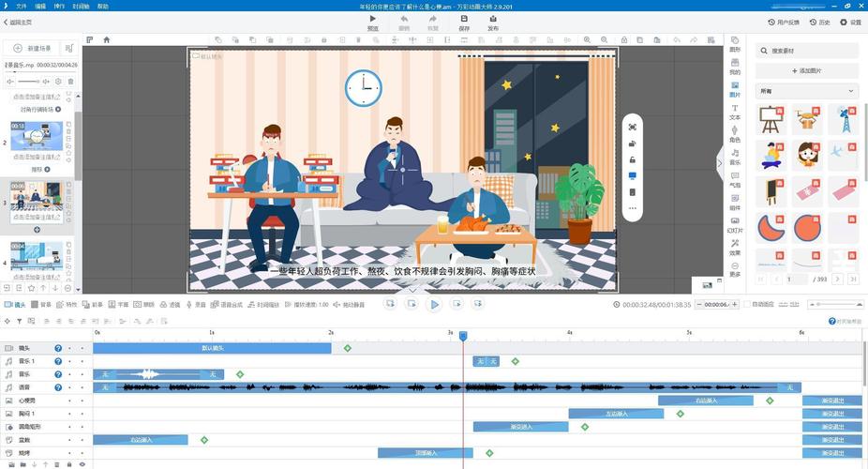Toggle the 拖动静音 mute-on-drag option
Viewport: 868px width, 469px height.
[x=349, y=305]
